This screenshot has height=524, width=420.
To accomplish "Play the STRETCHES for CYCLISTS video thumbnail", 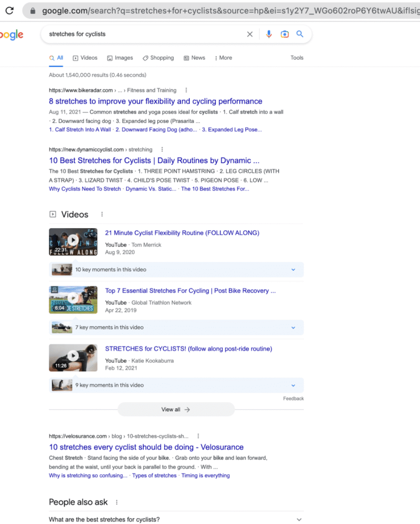I will [73, 356].
